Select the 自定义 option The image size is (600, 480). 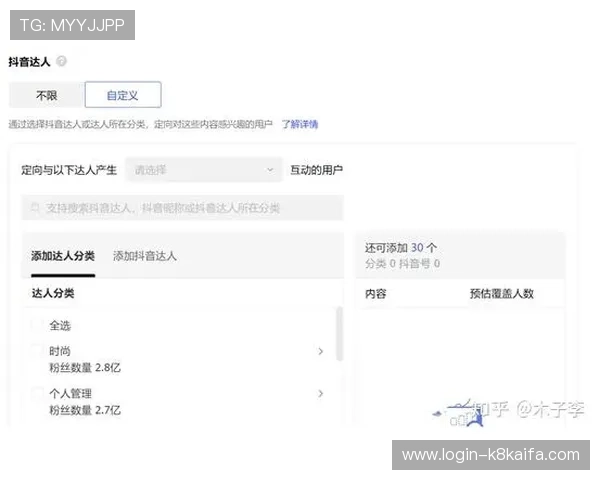coord(123,95)
